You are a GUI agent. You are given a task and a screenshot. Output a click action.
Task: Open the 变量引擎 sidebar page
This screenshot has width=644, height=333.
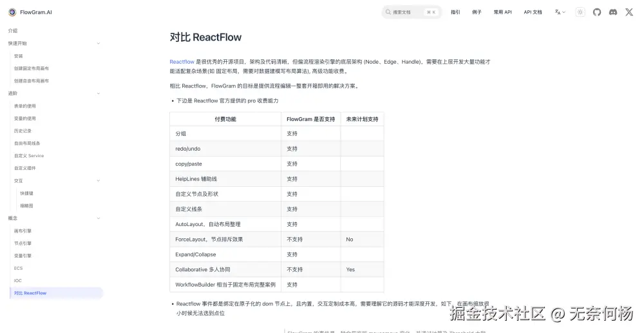point(23,256)
